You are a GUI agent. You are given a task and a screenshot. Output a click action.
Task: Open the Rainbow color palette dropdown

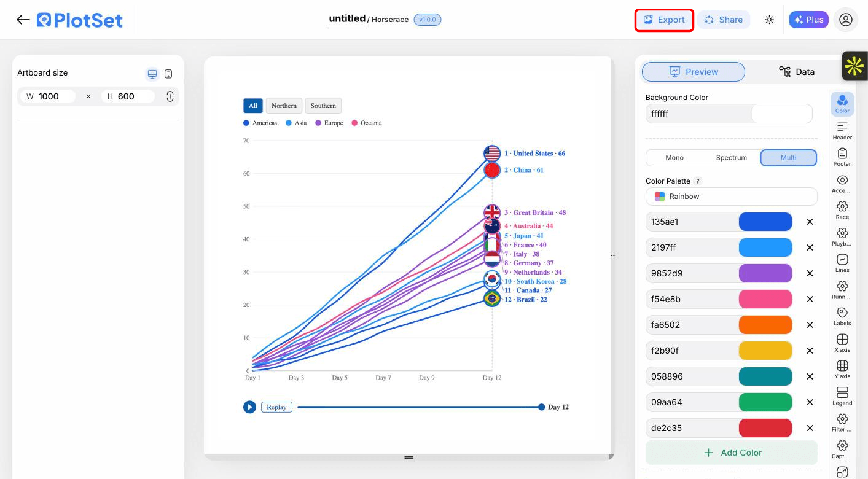tap(731, 197)
